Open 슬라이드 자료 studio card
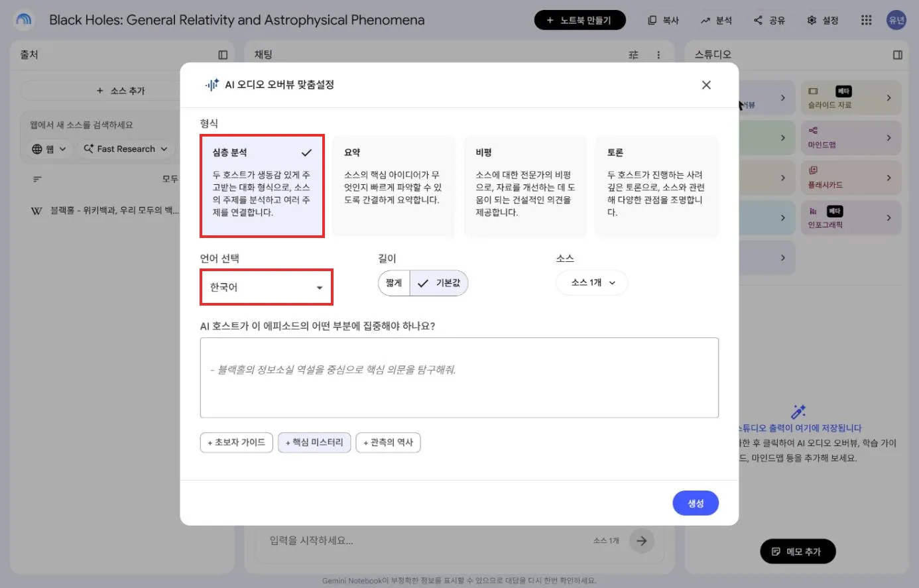 (x=851, y=98)
